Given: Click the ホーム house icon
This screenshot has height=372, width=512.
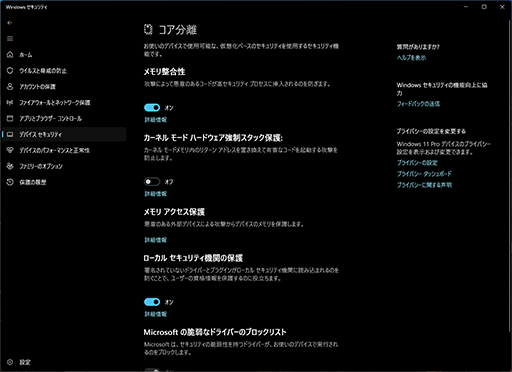Looking at the screenshot, I should 10,54.
